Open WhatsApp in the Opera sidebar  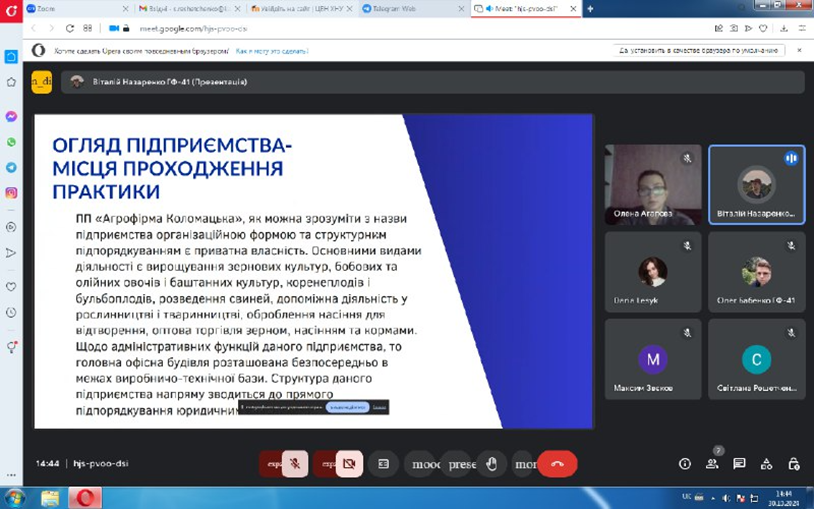pyautogui.click(x=11, y=142)
